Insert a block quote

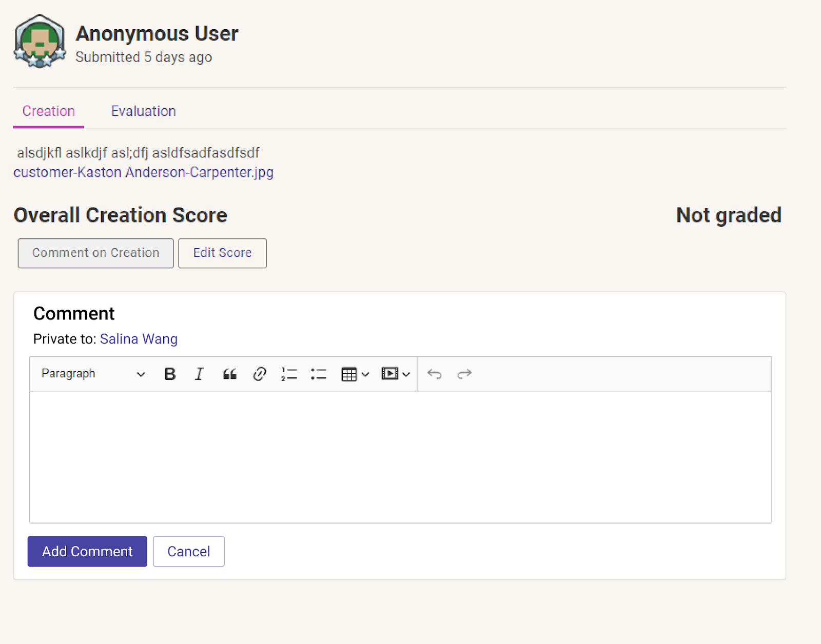(229, 374)
